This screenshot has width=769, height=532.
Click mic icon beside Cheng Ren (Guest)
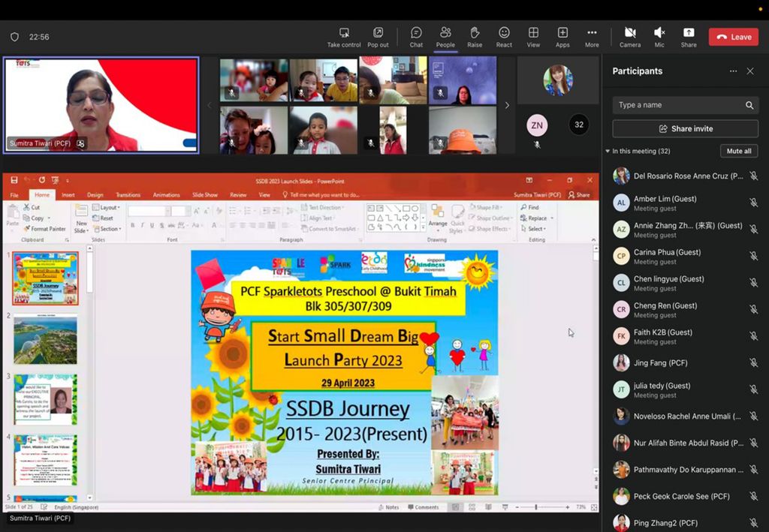pyautogui.click(x=753, y=310)
